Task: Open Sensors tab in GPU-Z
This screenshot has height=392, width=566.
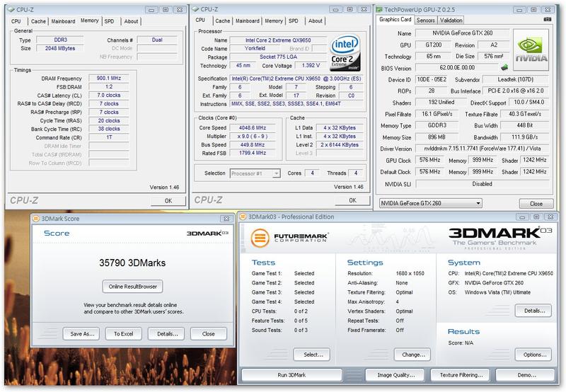Action: pyautogui.click(x=426, y=21)
